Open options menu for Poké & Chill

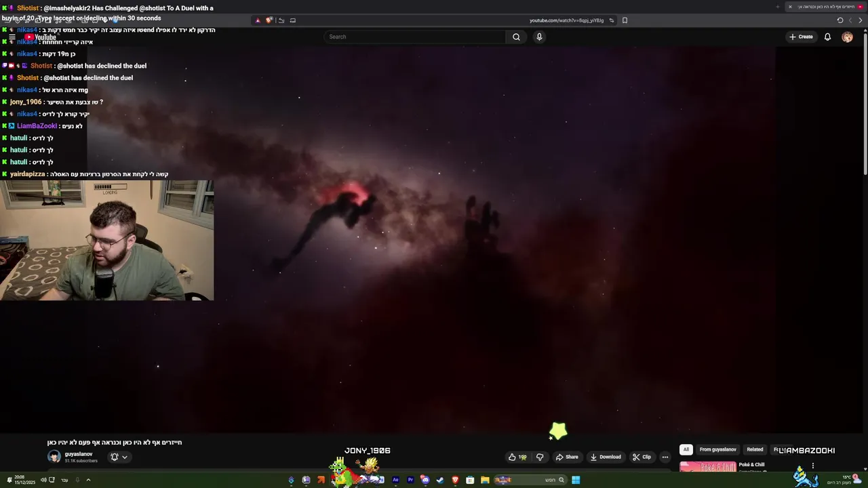812,466
